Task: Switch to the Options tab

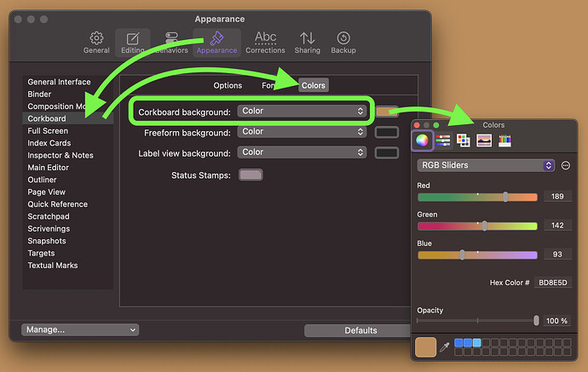Action: click(x=228, y=85)
